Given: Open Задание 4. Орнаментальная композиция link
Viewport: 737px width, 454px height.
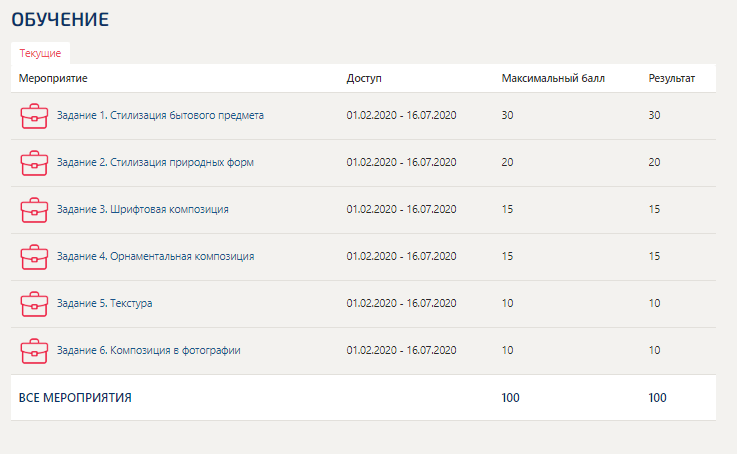Looking at the screenshot, I should point(156,256).
